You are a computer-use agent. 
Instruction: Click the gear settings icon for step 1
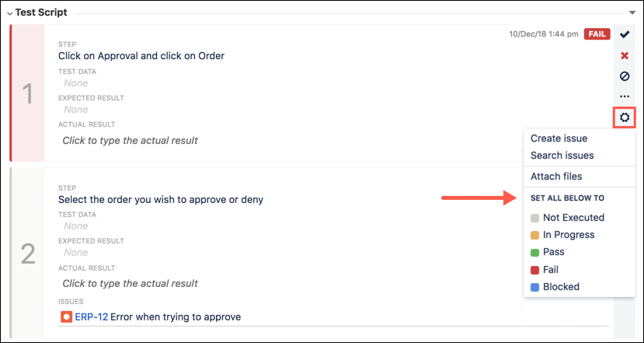pos(625,118)
